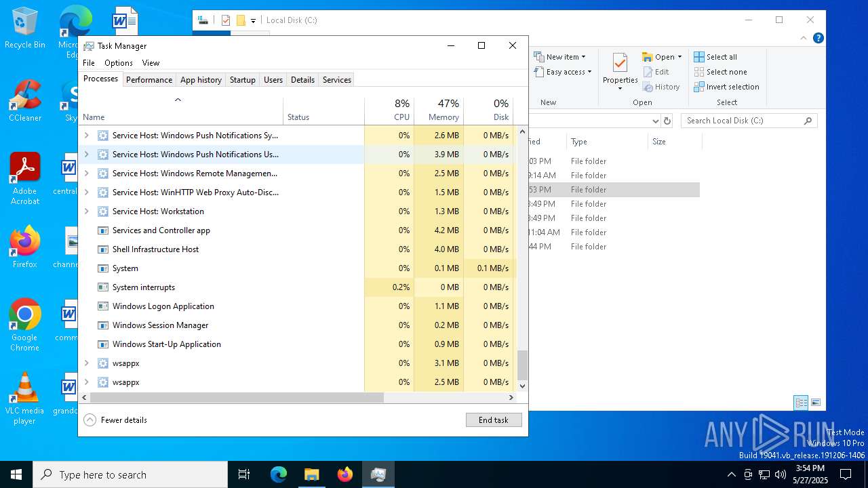Viewport: 868px width, 488px height.
Task: Switch to the Performance tab
Action: [149, 80]
